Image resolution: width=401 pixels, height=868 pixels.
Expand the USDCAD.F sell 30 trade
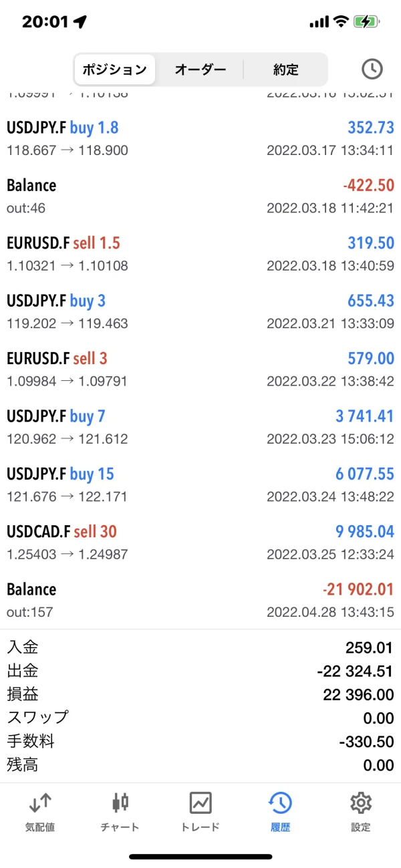[x=200, y=543]
